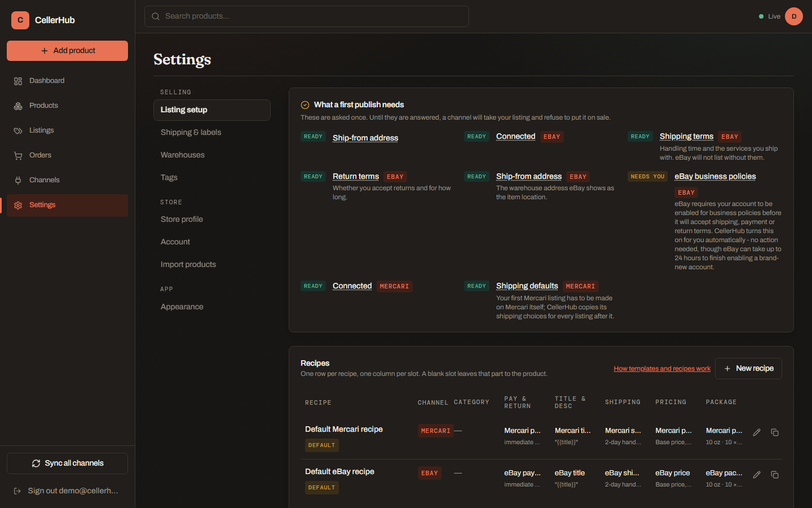
Task: Click the MERCARI channel tag in recipes table
Action: 436,431
